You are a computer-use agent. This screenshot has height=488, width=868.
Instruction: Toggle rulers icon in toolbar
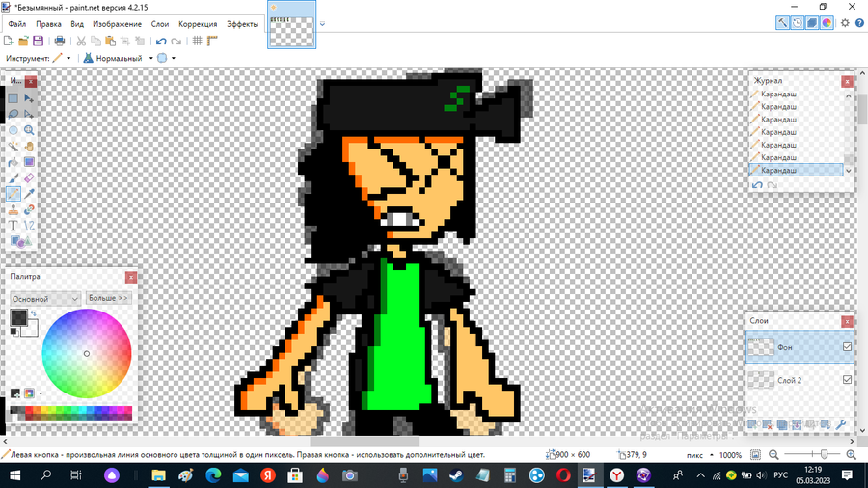(212, 41)
